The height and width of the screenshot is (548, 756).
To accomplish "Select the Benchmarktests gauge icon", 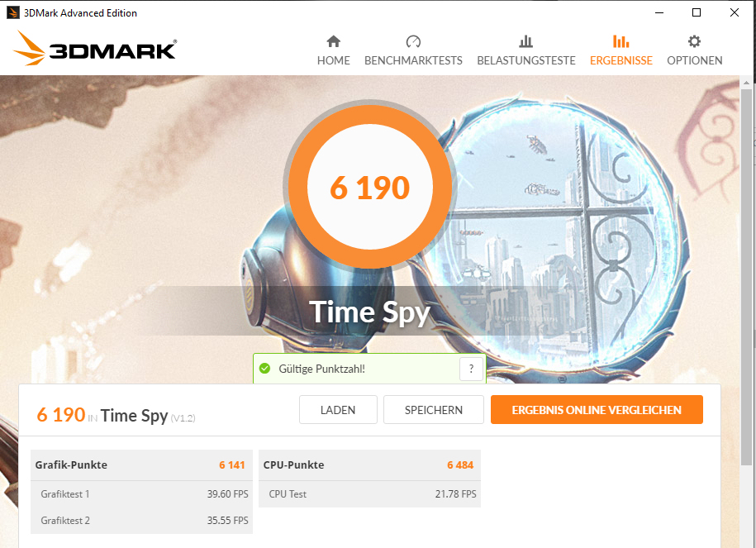I will point(413,41).
